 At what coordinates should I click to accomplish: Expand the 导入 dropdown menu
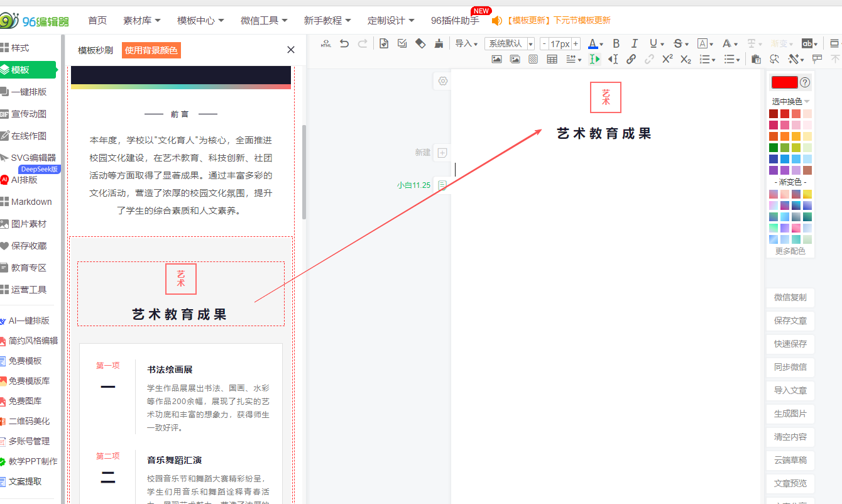point(466,43)
